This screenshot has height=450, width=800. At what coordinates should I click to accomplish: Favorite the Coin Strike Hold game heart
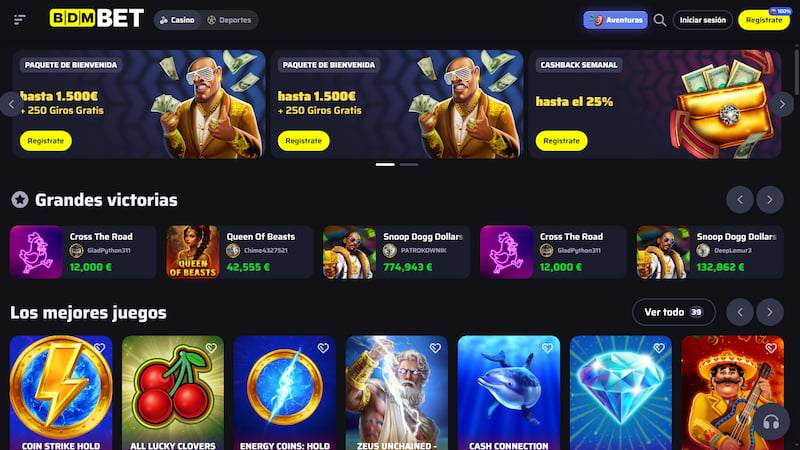click(99, 348)
